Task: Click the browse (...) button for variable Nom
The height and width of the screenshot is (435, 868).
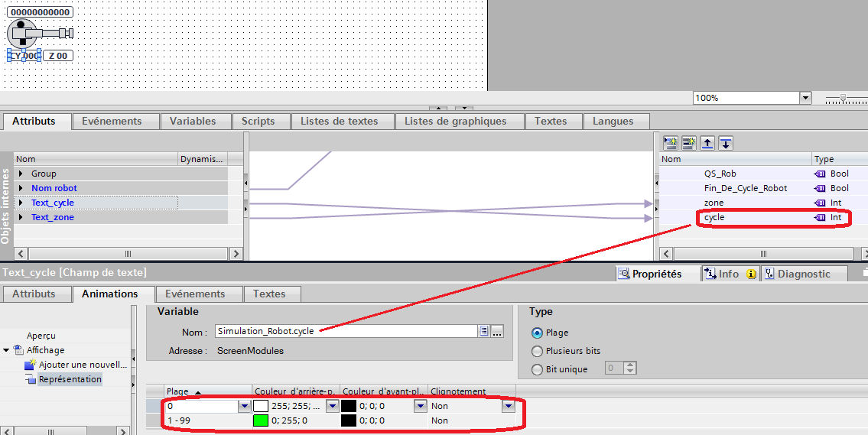Action: (497, 331)
